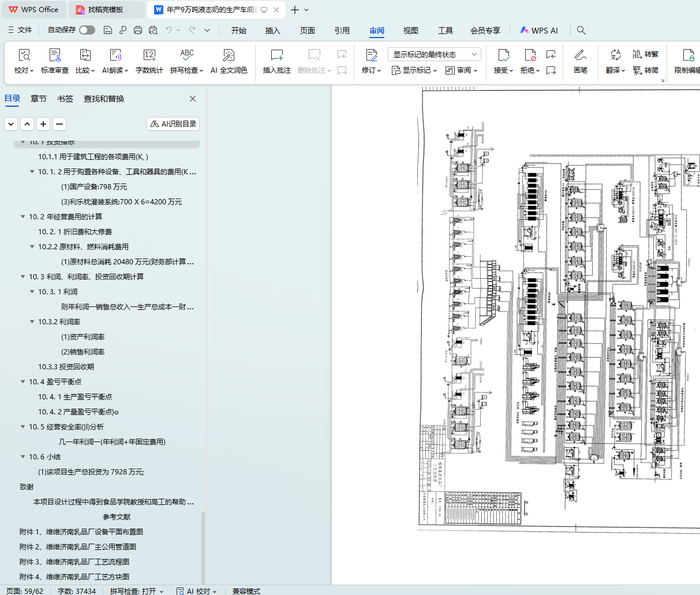Click the 字数统计 word count icon
Image resolution: width=700 pixels, height=595 pixels.
pos(149,55)
